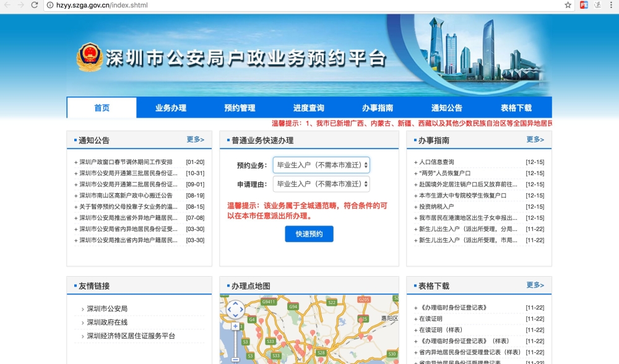Click 更多 in 办事指南 panel
This screenshot has height=364, width=619.
[x=535, y=139]
